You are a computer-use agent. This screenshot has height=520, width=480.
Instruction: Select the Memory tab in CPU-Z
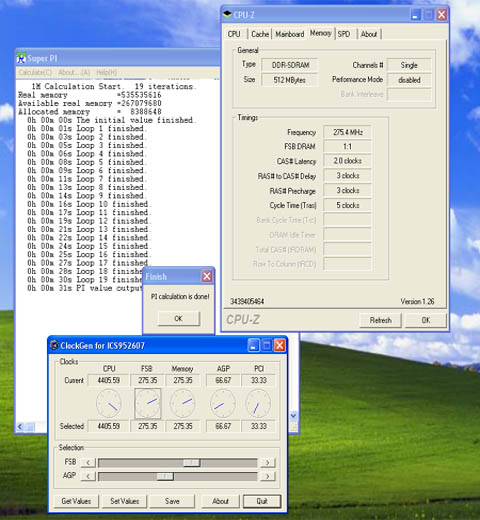click(x=320, y=33)
